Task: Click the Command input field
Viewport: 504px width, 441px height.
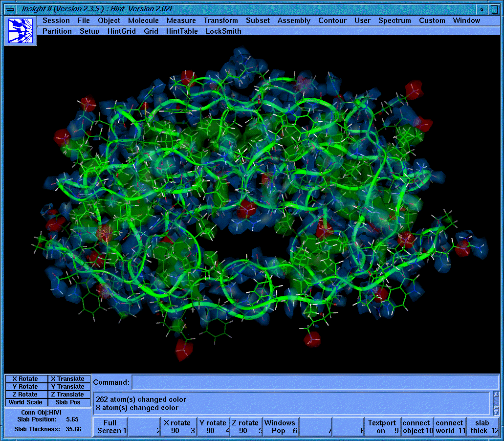Action: (315, 382)
